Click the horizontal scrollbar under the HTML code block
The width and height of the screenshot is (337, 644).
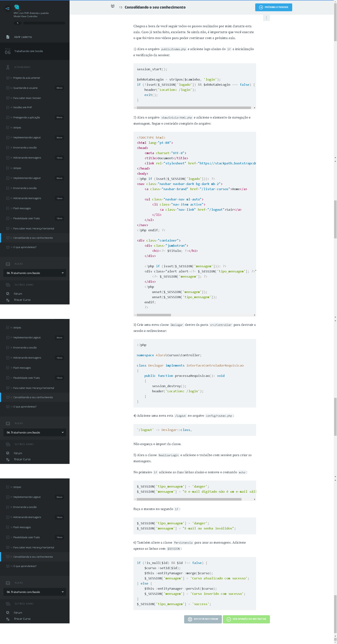tap(154, 315)
